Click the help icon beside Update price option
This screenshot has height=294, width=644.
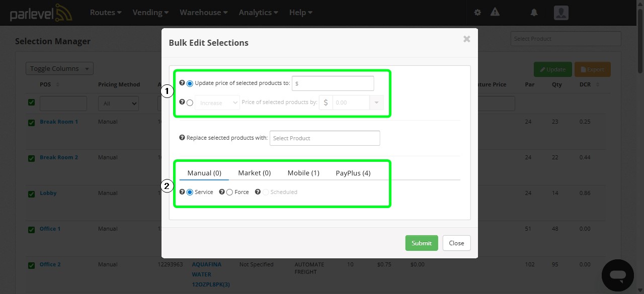[182, 83]
